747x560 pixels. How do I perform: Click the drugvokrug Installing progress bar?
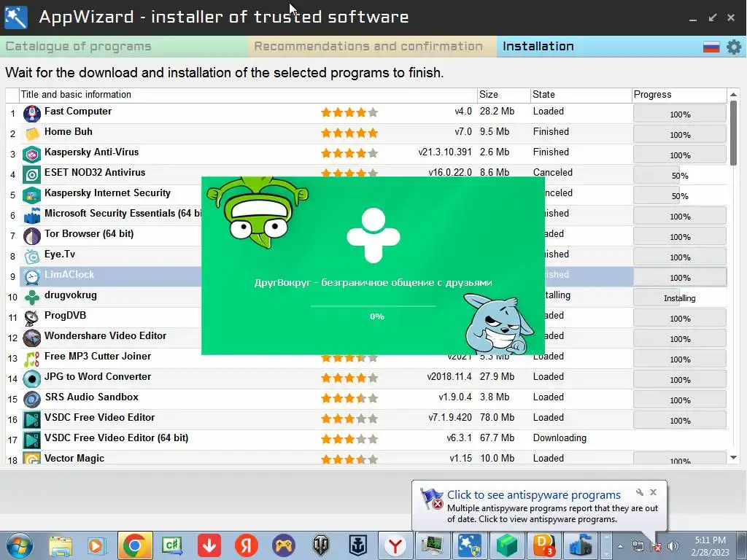pos(680,298)
